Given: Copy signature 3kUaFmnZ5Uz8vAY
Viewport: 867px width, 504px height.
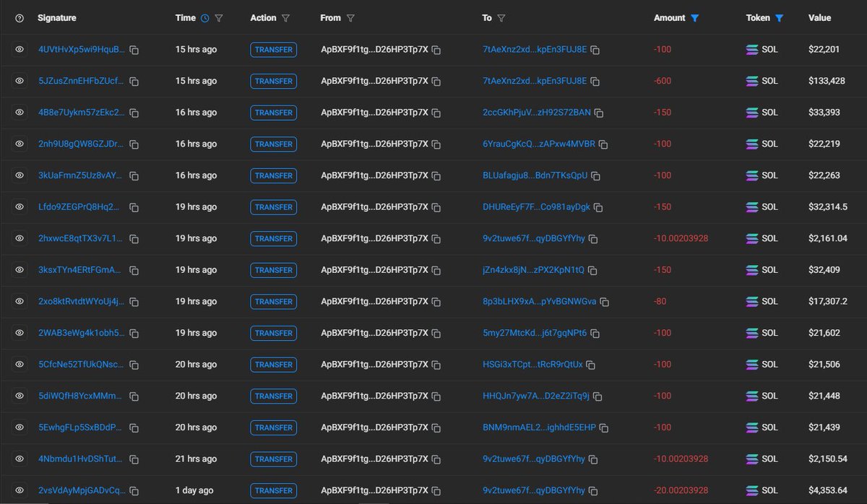Looking at the screenshot, I should pos(134,175).
